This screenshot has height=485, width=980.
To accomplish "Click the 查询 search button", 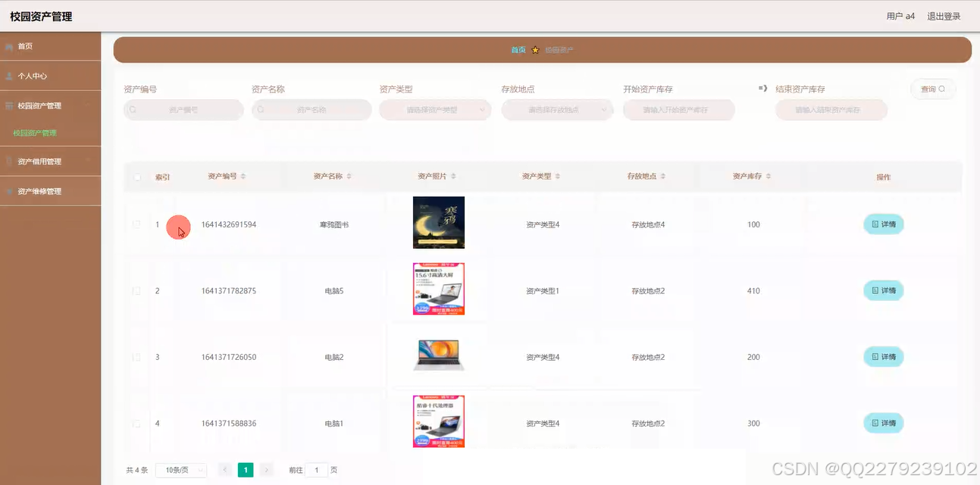I will coord(933,89).
